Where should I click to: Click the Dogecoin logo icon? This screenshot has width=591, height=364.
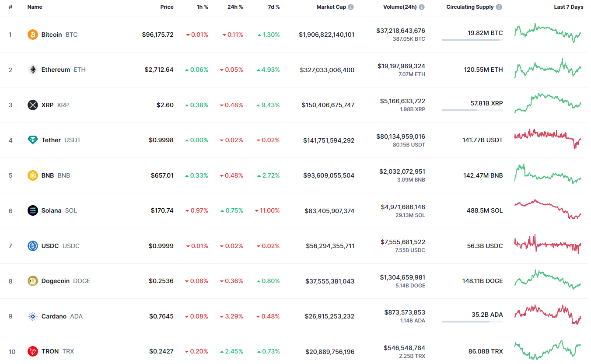[x=33, y=281]
